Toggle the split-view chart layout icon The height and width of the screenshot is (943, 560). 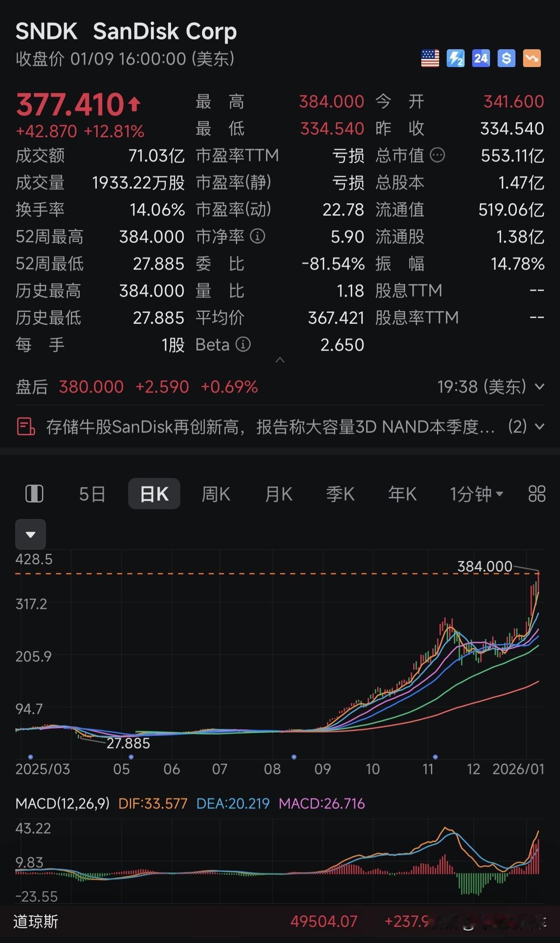[34, 494]
